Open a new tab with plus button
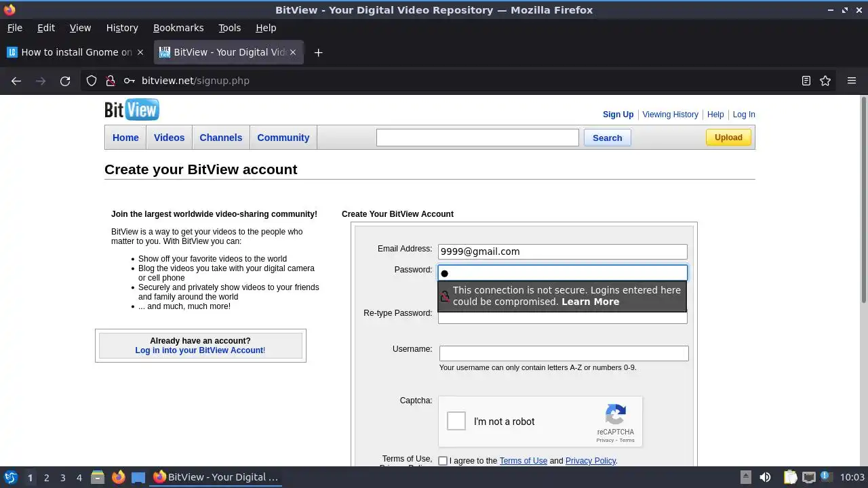 click(318, 52)
